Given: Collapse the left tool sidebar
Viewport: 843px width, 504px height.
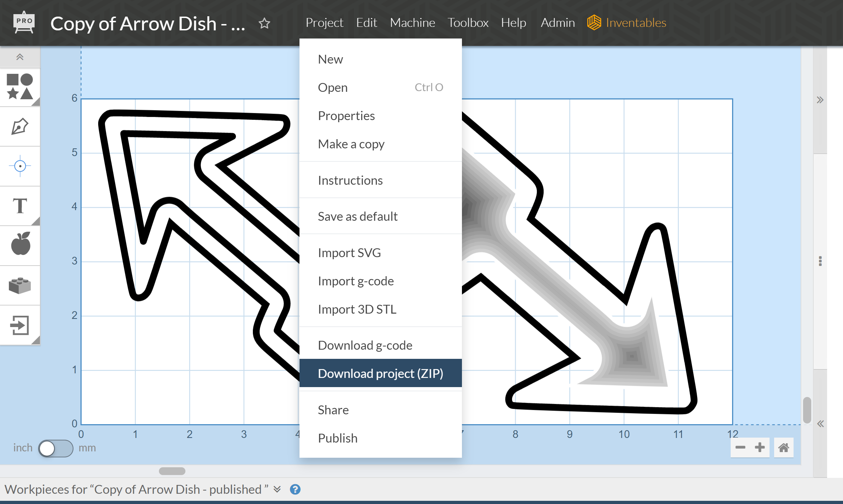Looking at the screenshot, I should point(20,57).
